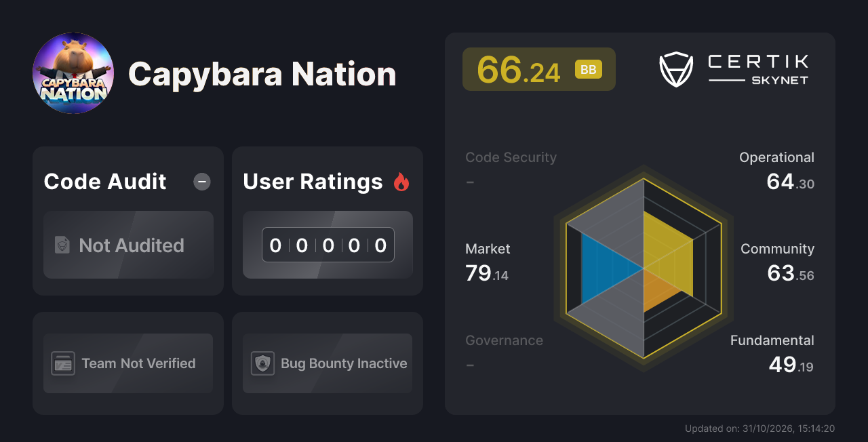Click the overall score 66.24

tap(519, 70)
